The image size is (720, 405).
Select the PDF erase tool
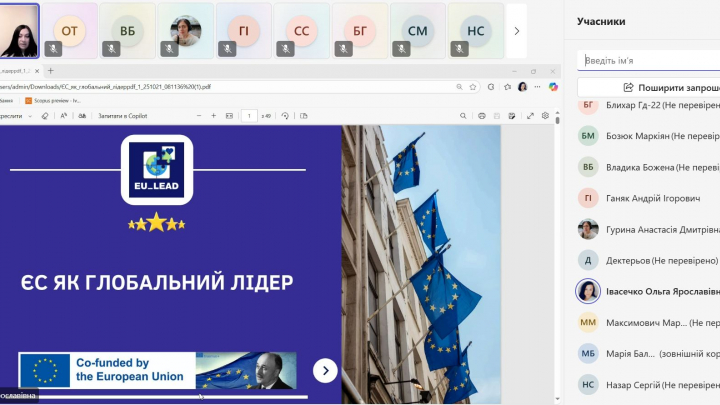pyautogui.click(x=45, y=116)
